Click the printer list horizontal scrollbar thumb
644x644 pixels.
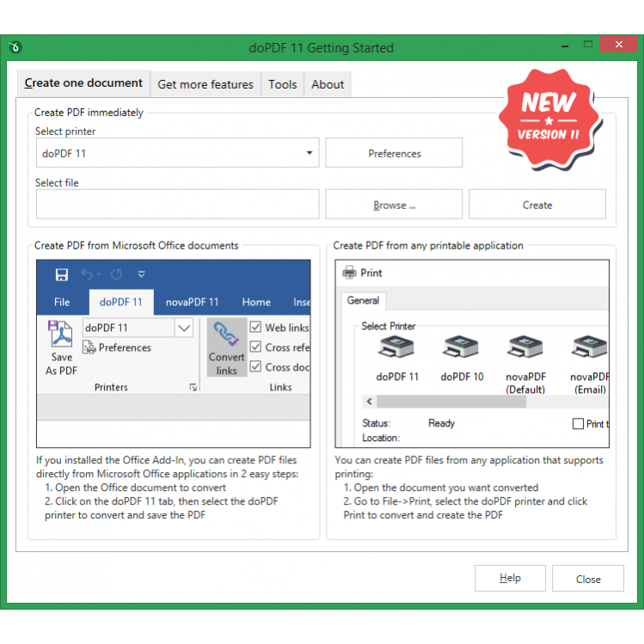(451, 402)
